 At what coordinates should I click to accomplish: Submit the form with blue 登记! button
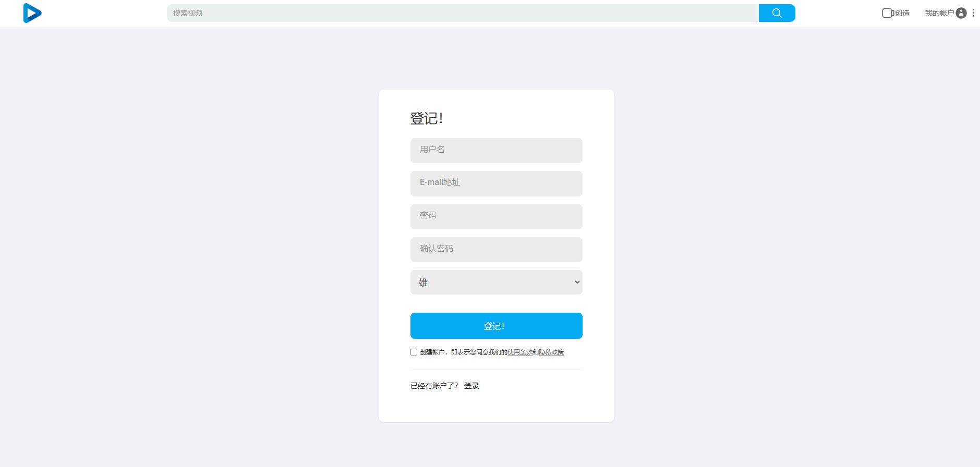coord(496,326)
